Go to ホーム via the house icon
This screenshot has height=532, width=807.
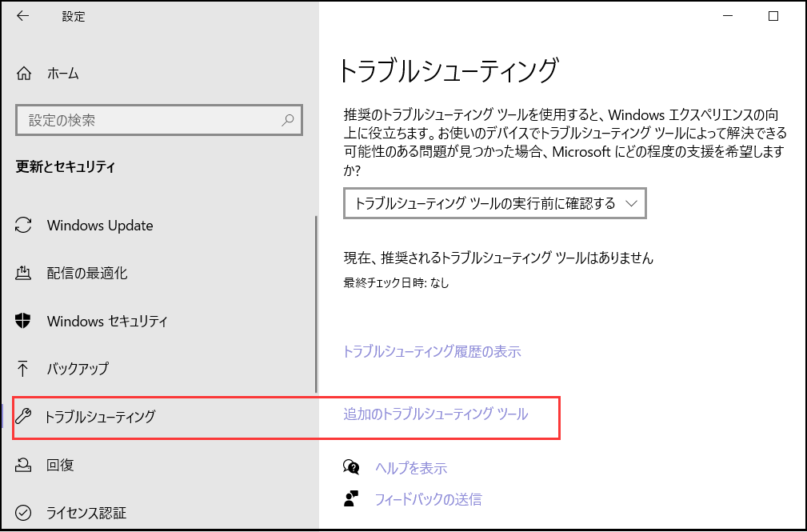point(24,74)
